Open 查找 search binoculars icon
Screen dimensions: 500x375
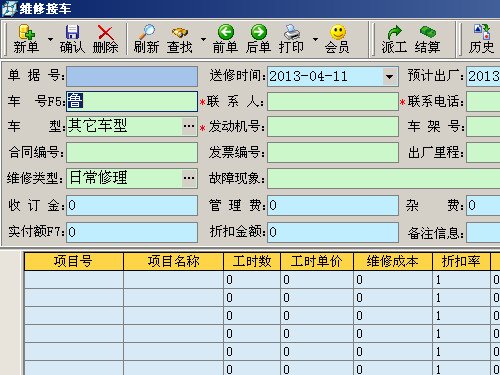180,39
